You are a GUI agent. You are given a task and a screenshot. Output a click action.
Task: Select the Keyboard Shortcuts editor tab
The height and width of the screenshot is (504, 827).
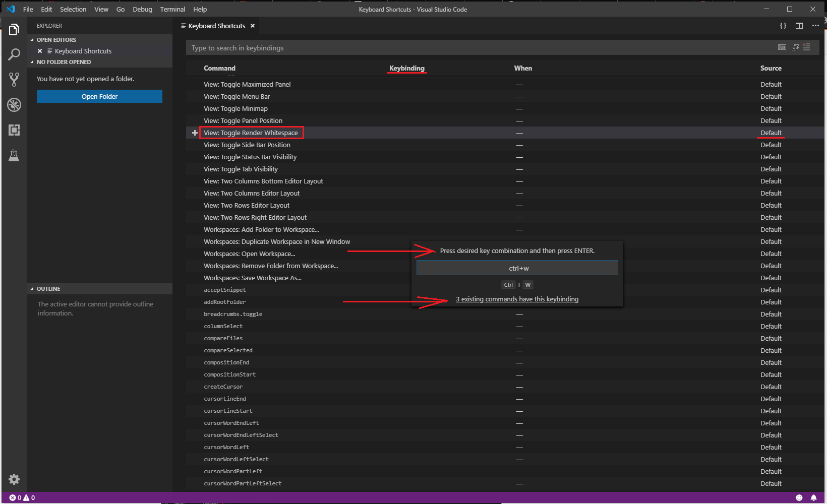point(217,26)
